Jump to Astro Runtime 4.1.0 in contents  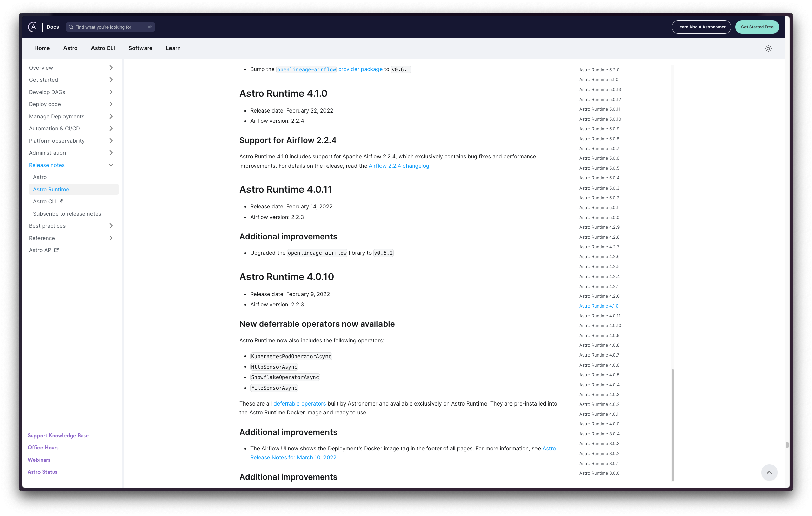pyautogui.click(x=599, y=306)
